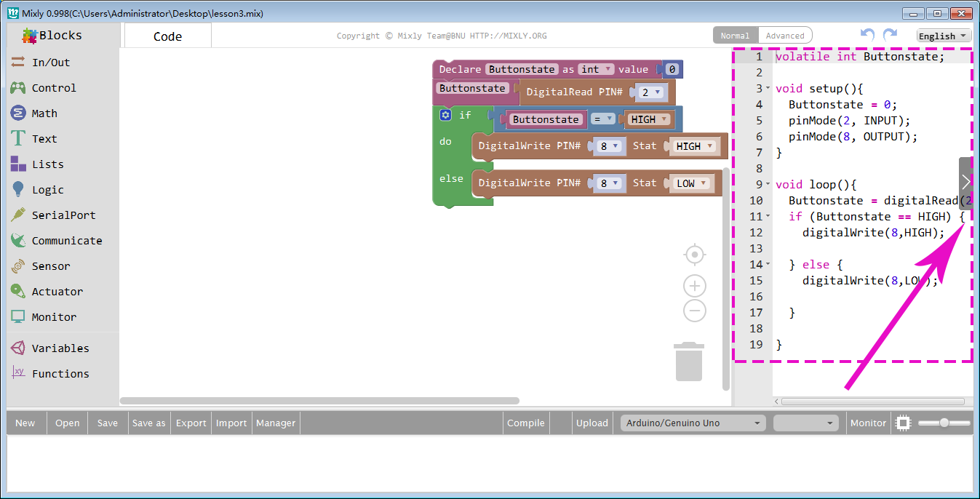Click the value 0 field in Declare block

(x=672, y=69)
